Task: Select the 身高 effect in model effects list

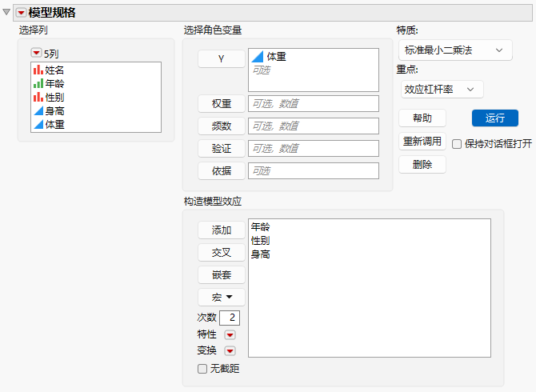Action: (x=261, y=254)
